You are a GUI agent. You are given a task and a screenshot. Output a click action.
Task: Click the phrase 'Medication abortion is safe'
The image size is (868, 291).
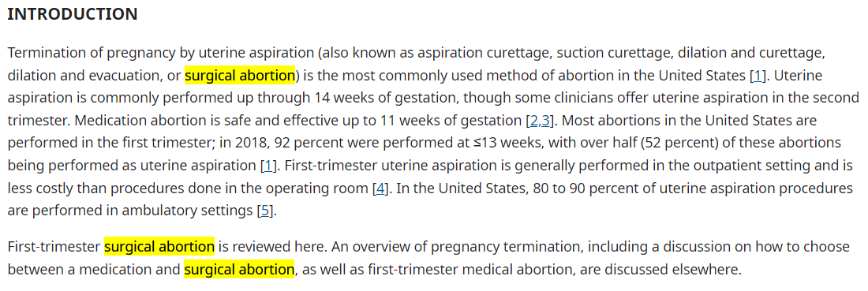pos(163,121)
